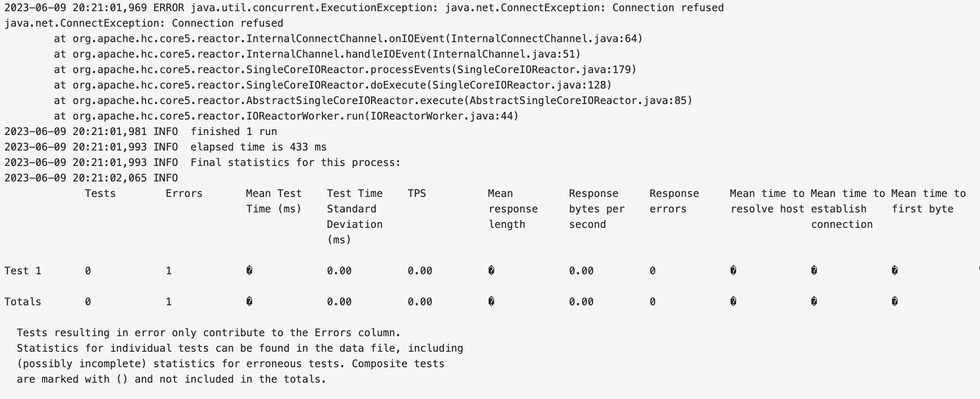
Task: Select the Test 1 row label
Action: click(x=23, y=271)
